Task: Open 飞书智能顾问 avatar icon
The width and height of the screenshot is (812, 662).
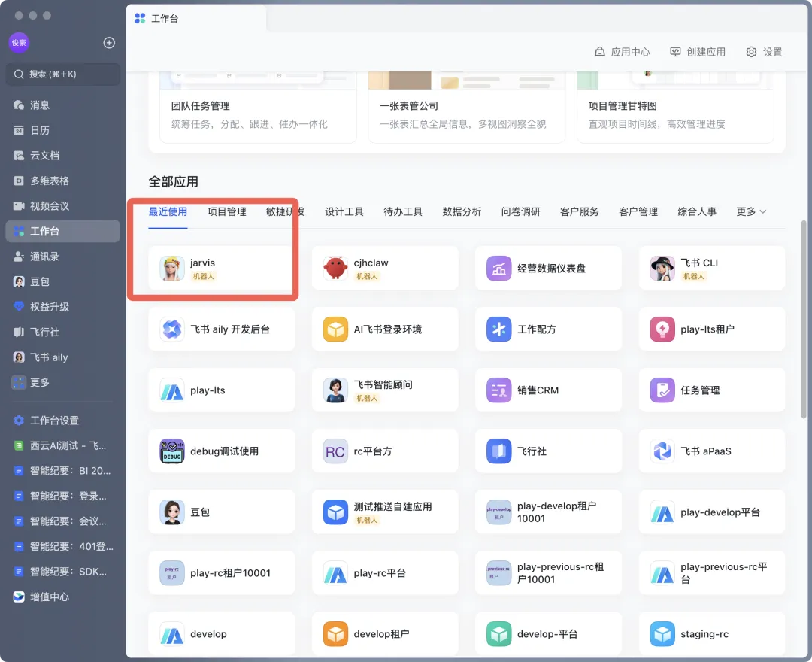Action: point(335,390)
